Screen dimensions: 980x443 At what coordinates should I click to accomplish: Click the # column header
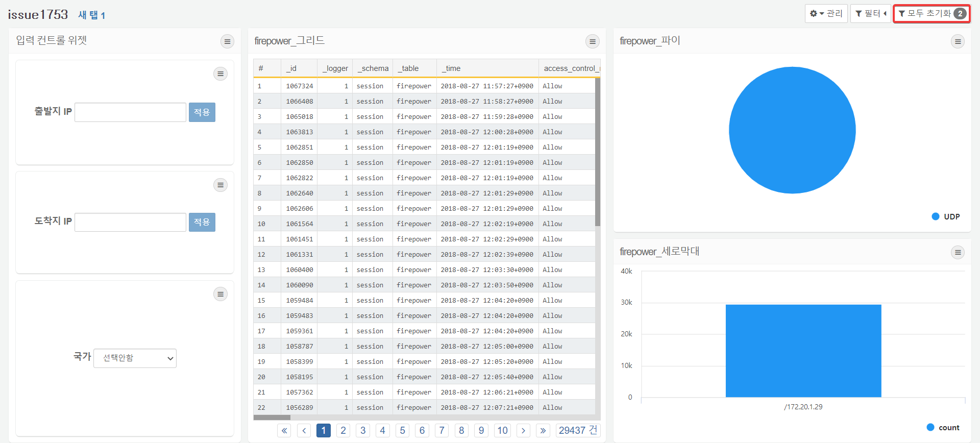267,68
